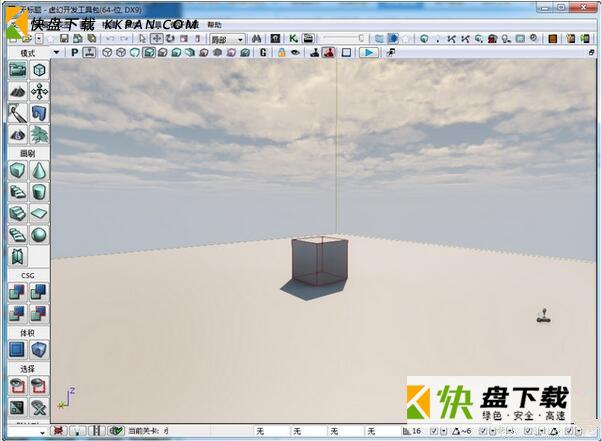This screenshot has height=441, width=601.
Task: Toggle game view with G button
Action: click(263, 52)
